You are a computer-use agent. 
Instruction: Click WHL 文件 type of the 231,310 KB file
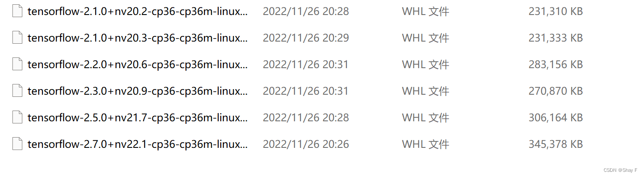(425, 12)
